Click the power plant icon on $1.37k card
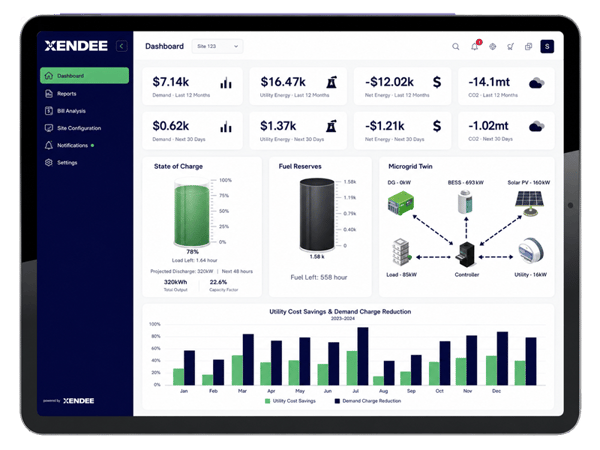 [x=331, y=126]
